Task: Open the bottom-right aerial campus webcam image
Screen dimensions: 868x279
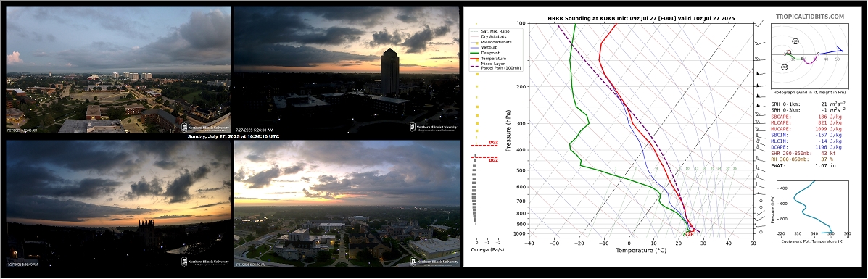Action: coord(347,204)
